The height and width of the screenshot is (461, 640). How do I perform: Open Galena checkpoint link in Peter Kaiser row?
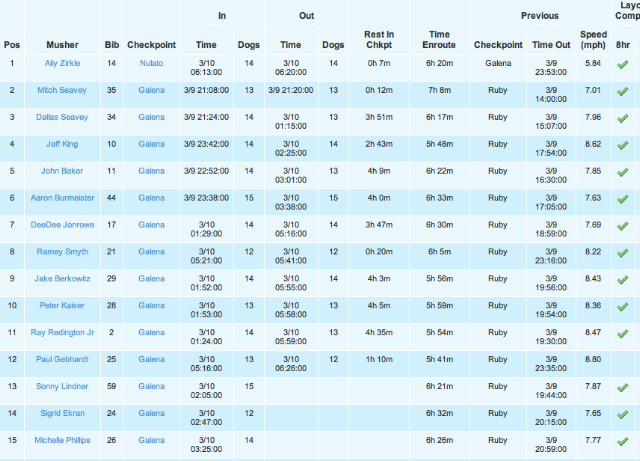click(151, 306)
